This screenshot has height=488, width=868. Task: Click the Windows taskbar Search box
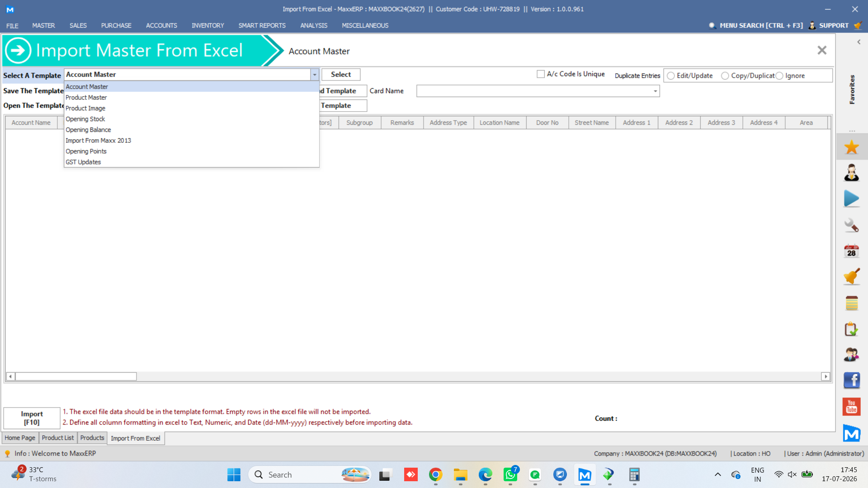310,474
